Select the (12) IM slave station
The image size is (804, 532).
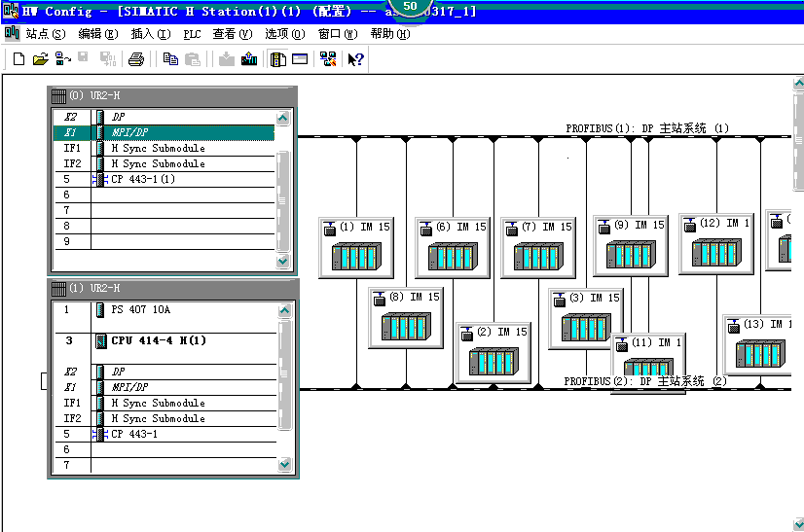(x=716, y=244)
